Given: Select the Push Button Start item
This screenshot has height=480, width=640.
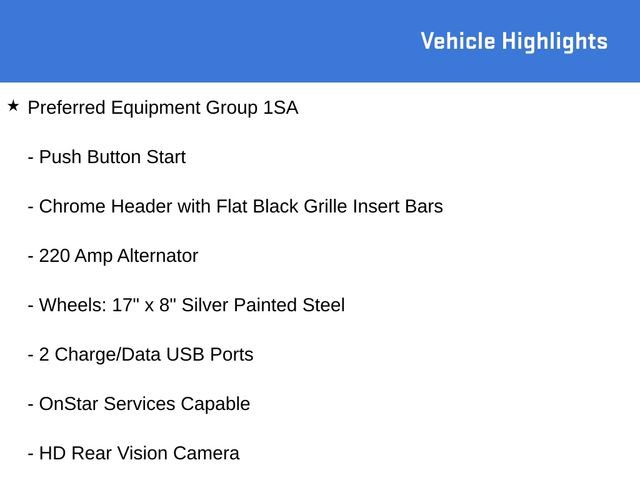Looking at the screenshot, I should tap(112, 157).
